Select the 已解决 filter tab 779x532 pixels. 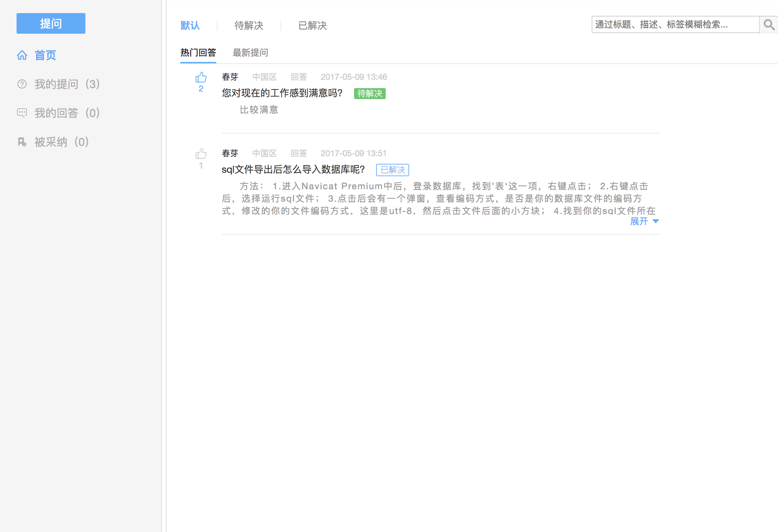312,25
